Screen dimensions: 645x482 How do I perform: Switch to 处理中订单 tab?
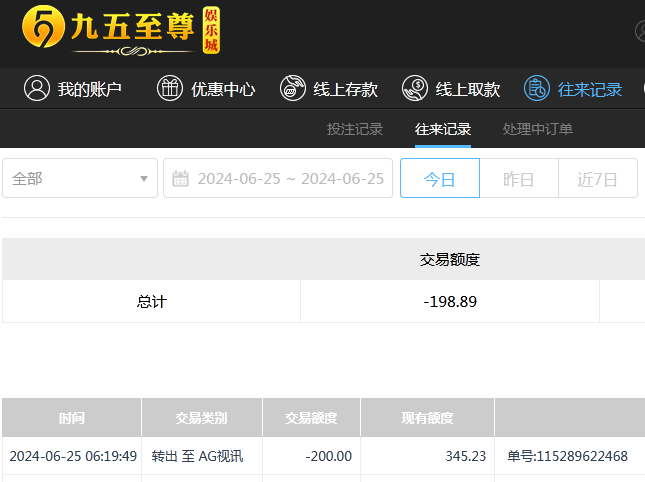(538, 129)
